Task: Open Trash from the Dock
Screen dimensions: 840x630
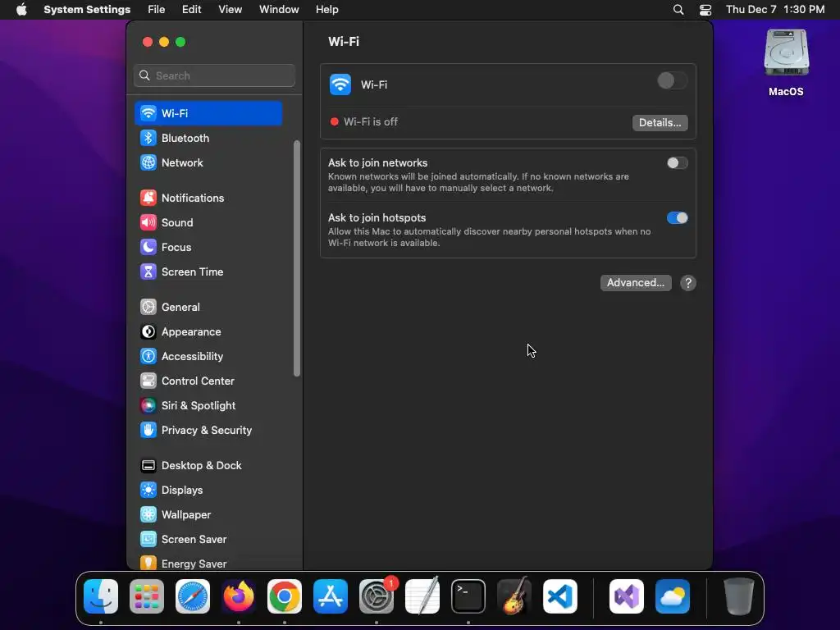Action: (739, 596)
